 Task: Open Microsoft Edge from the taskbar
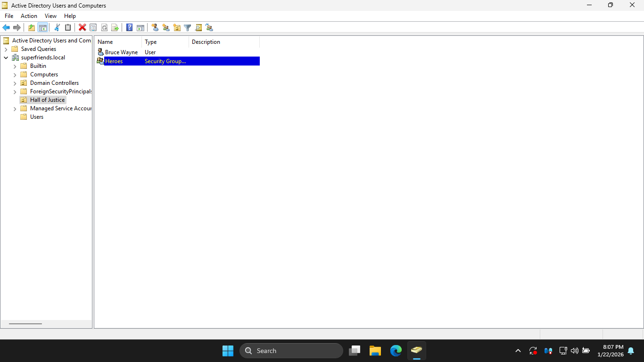coord(396,351)
